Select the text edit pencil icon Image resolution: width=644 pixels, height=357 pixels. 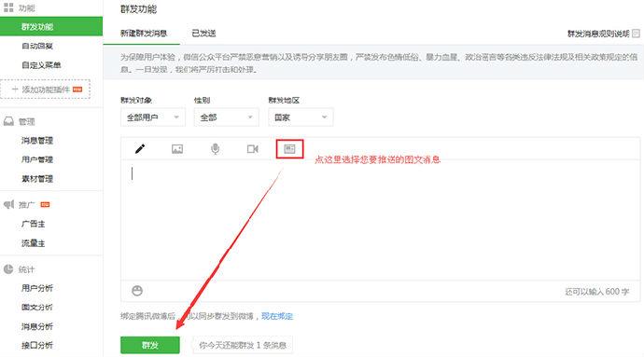tap(140, 148)
